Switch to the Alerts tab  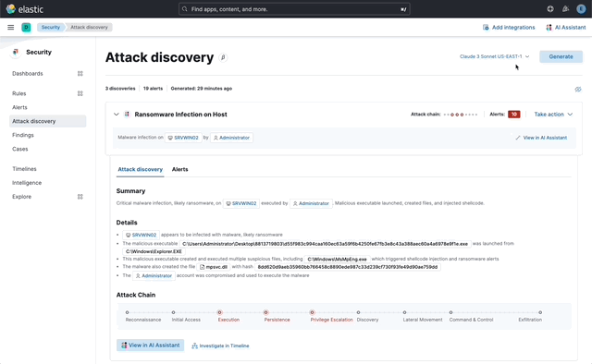coord(179,169)
